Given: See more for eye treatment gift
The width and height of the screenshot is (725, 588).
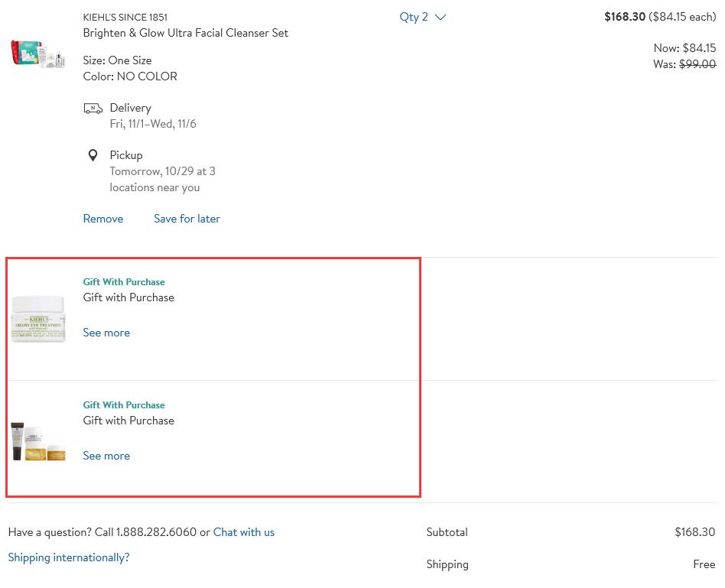Looking at the screenshot, I should point(106,333).
